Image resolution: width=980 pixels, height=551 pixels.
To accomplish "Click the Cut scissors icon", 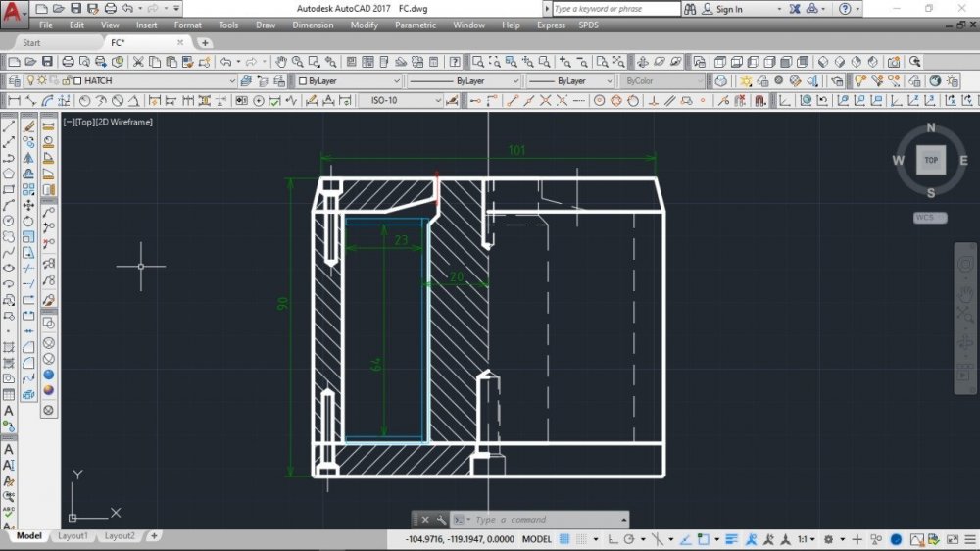I will 139,62.
